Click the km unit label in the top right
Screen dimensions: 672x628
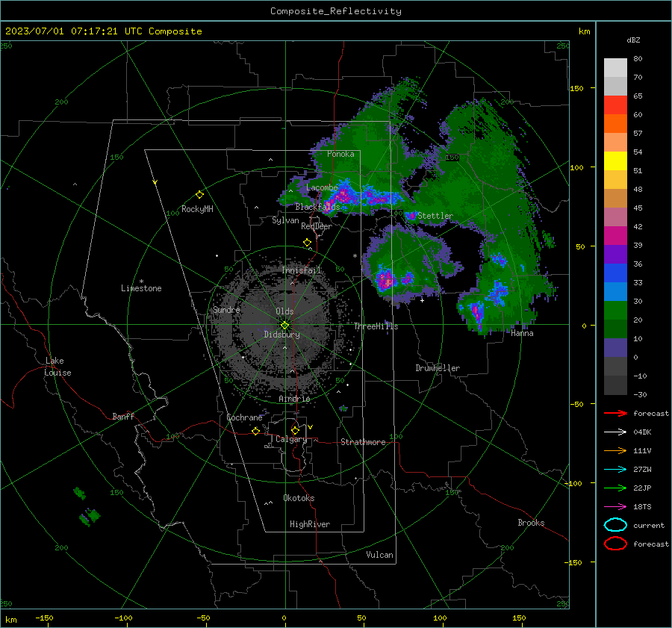pos(584,31)
